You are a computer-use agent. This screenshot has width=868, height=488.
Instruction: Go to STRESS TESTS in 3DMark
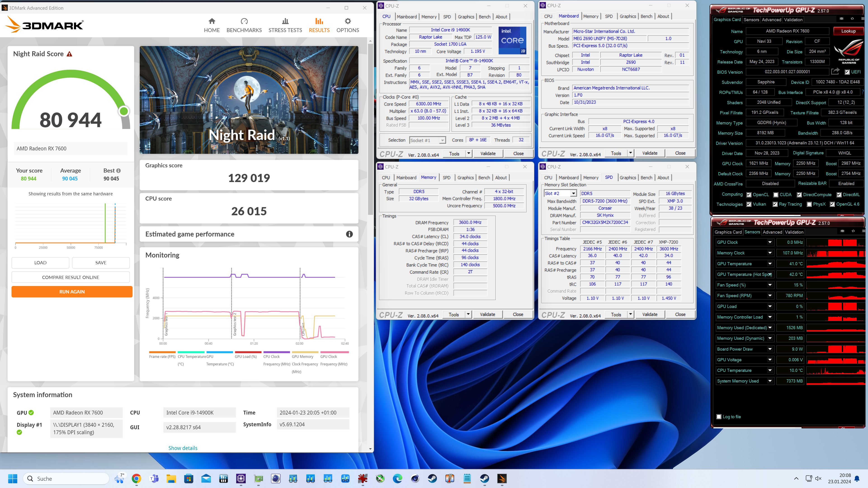pos(285,26)
